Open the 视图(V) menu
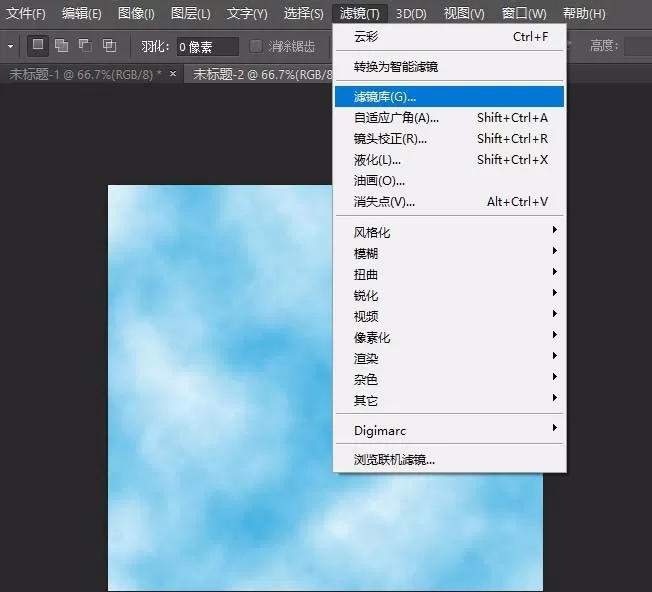The image size is (652, 592). pos(464,13)
